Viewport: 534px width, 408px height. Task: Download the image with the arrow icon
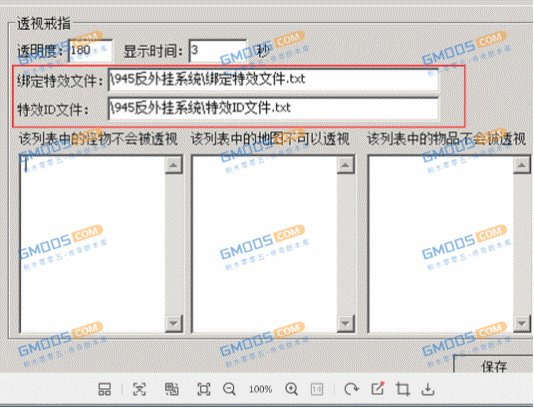[x=428, y=389]
